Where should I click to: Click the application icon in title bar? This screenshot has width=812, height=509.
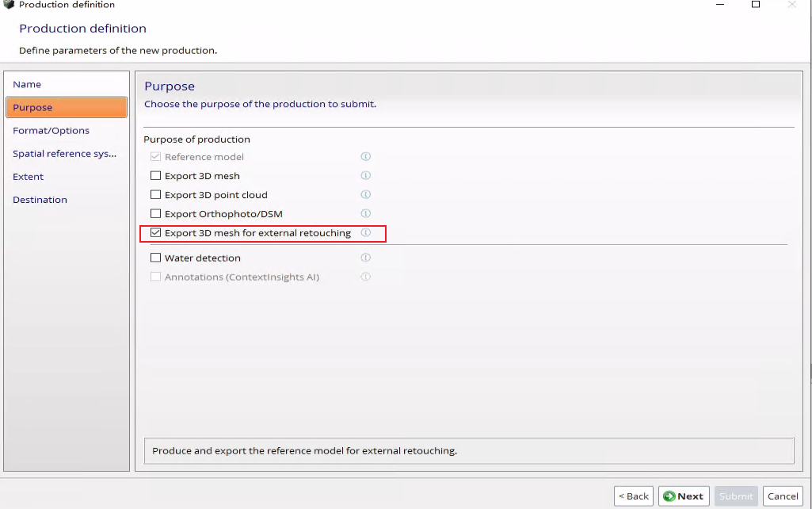(x=9, y=5)
